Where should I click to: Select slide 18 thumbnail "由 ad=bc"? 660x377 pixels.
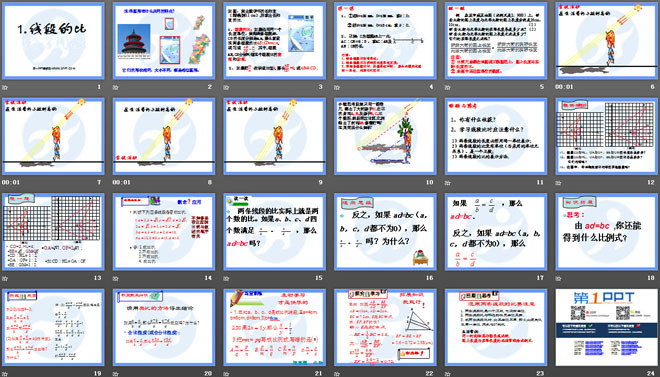[x=607, y=232]
